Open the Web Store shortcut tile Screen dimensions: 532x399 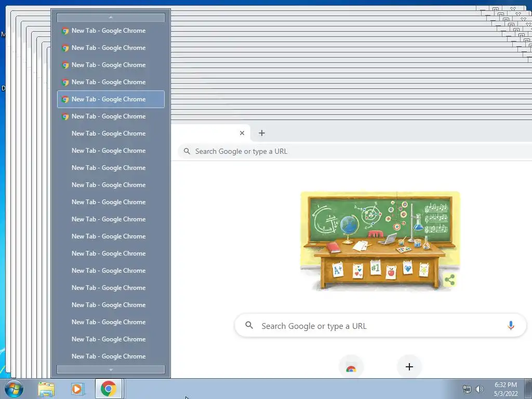pyautogui.click(x=351, y=367)
